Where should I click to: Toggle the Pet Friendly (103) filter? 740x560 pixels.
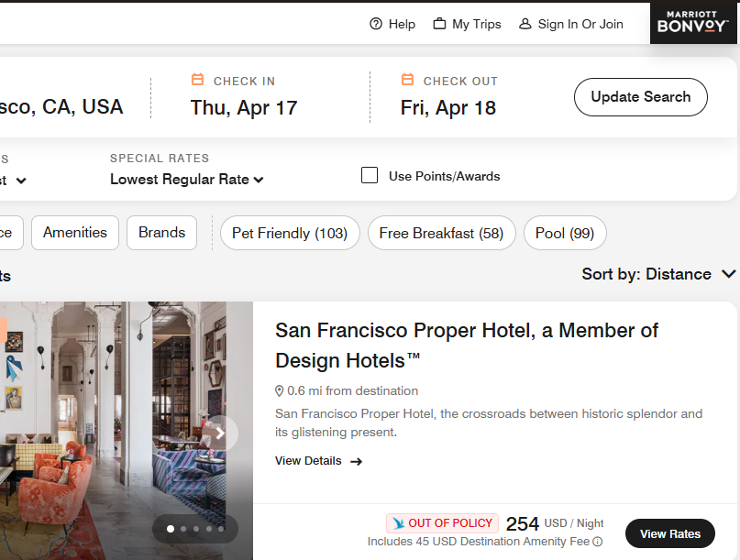(290, 233)
